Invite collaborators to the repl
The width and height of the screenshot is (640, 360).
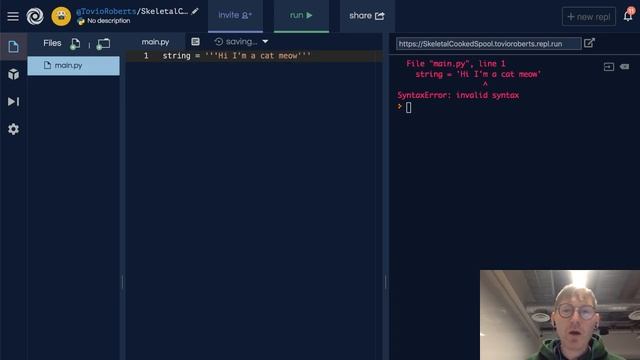235,16
